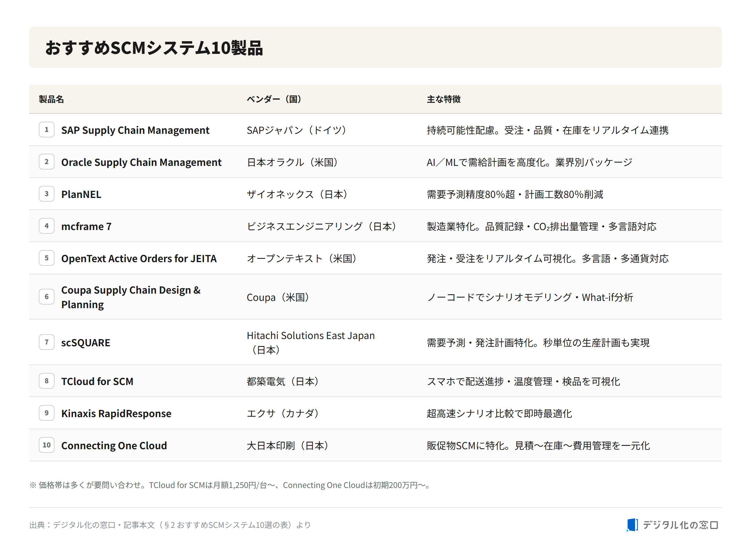Image resolution: width=751 pixels, height=560 pixels.
Task: Click the number 6 rank badge
Action: 46,297
